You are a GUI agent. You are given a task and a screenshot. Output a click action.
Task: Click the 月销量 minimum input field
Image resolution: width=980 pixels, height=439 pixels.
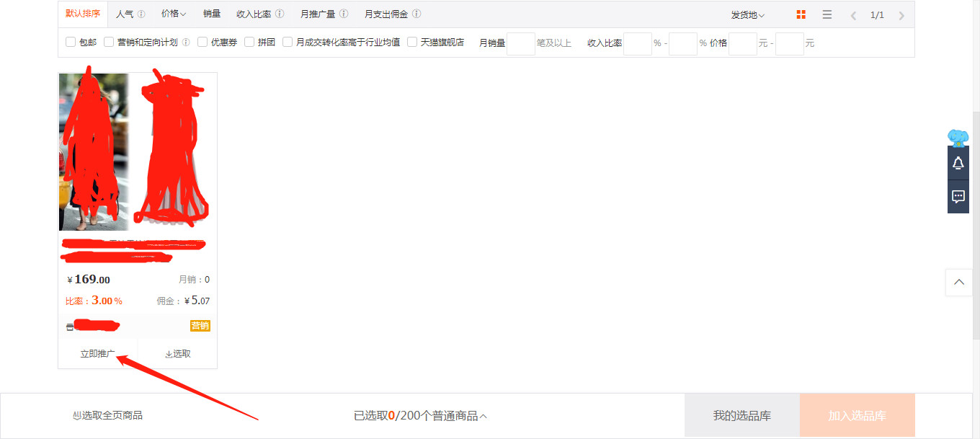(x=520, y=43)
